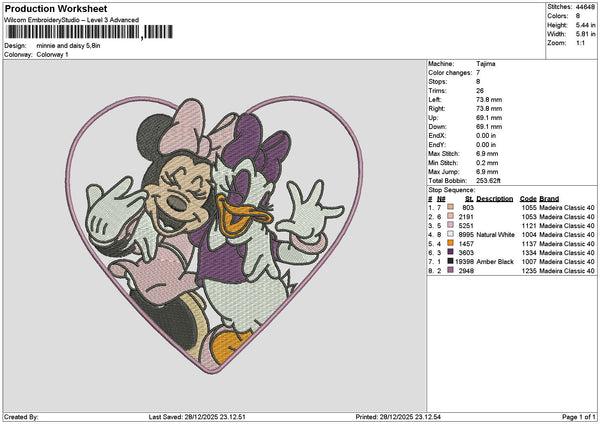Click the dark purple swatch for code 1334
The height and width of the screenshot is (424, 600).
[450, 252]
